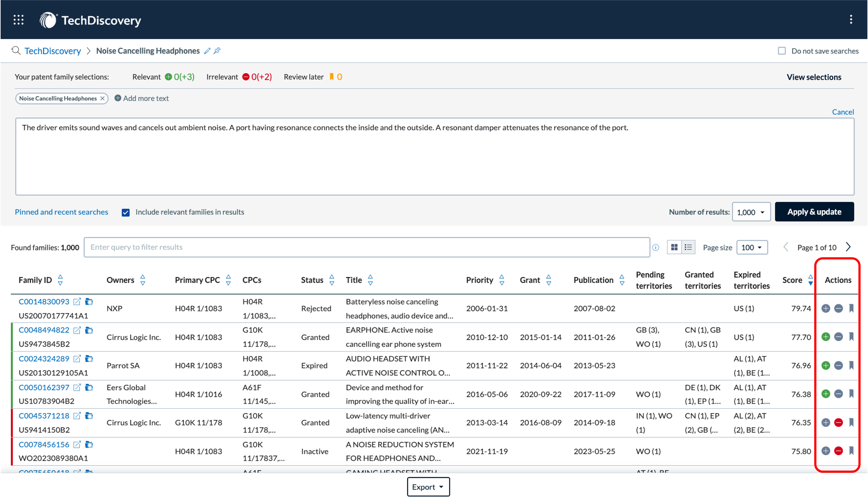Sort by Publication column
Screen dimensions: 868x498
621,280
